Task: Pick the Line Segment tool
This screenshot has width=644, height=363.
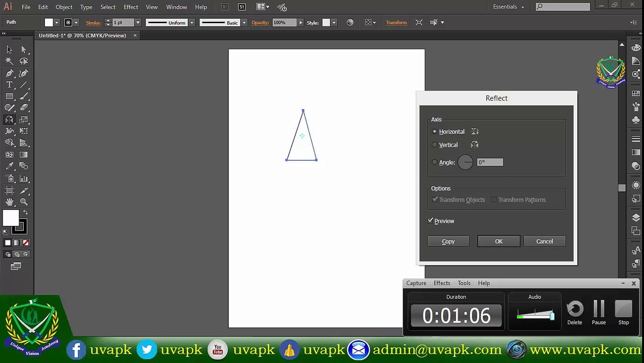Action: 24,85
